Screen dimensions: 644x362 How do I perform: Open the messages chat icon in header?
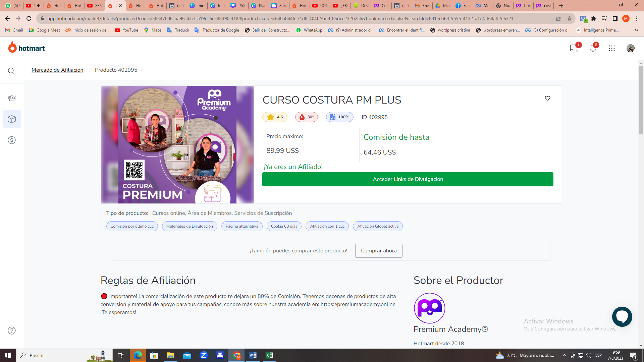574,48
